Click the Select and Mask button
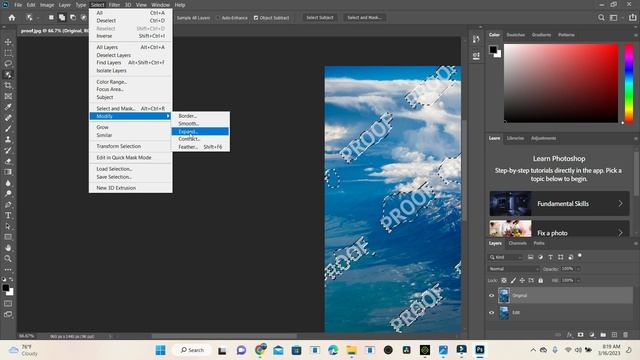 (364, 18)
